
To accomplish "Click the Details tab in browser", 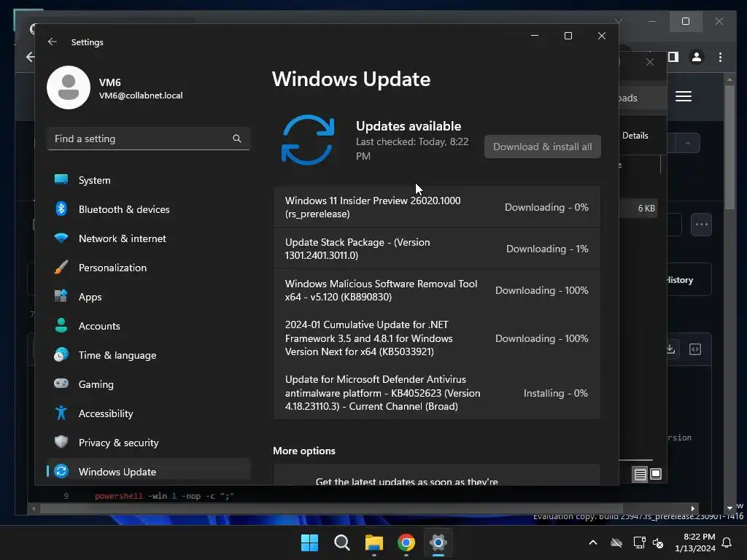I will pos(635,136).
